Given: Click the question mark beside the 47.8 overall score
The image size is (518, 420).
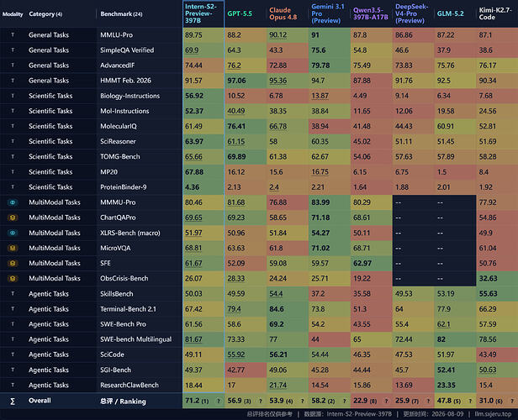Looking at the screenshot, I should (x=470, y=402).
